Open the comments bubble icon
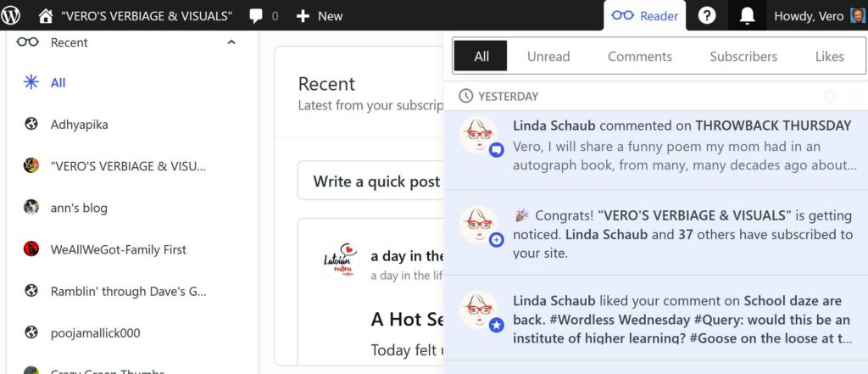The height and width of the screenshot is (374, 868). [256, 16]
